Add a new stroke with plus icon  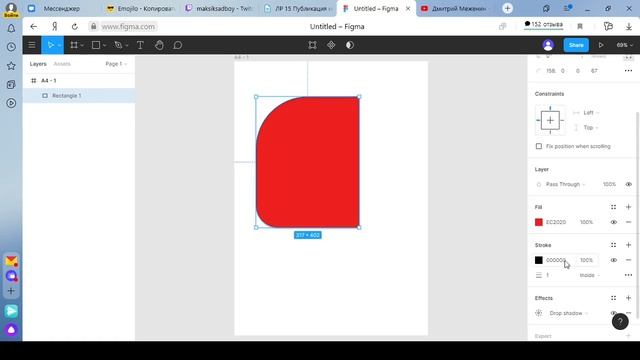629,245
